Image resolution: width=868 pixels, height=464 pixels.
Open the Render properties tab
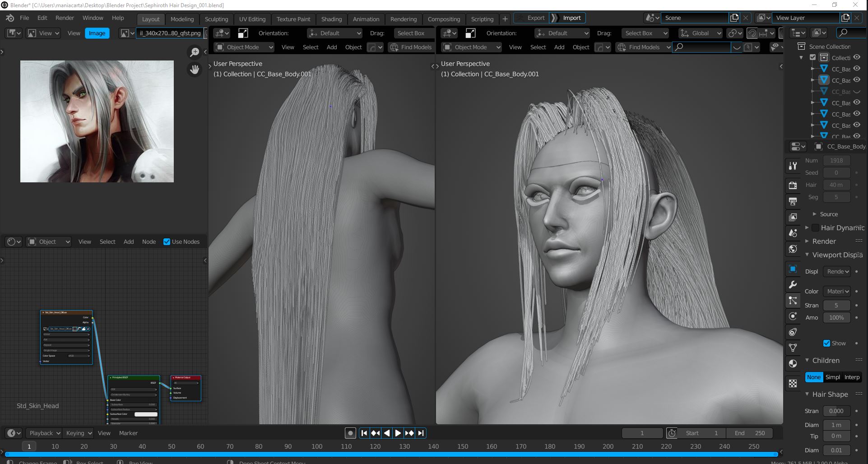[x=793, y=185]
